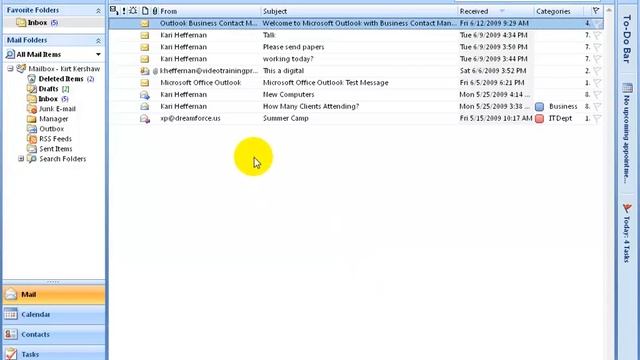Flag the This a digital message
The height and width of the screenshot is (360, 640).
[597, 71]
